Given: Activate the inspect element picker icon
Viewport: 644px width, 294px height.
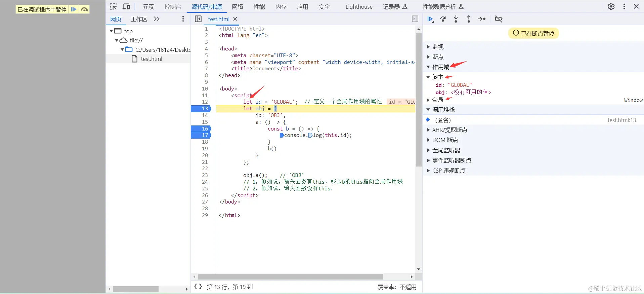Looking at the screenshot, I should tap(113, 7).
